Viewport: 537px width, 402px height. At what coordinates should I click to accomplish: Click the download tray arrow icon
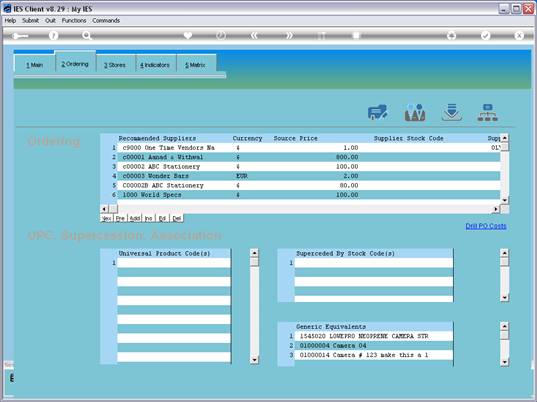(x=452, y=113)
